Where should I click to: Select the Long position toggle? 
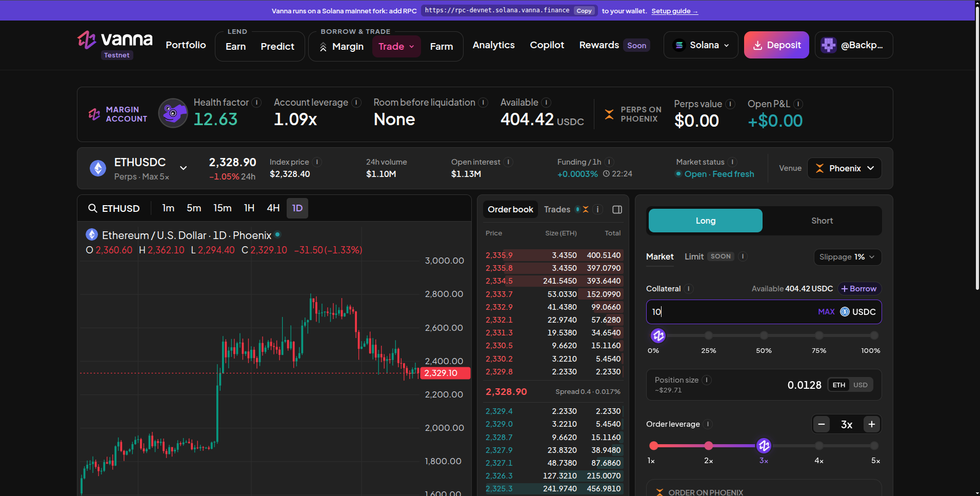706,221
